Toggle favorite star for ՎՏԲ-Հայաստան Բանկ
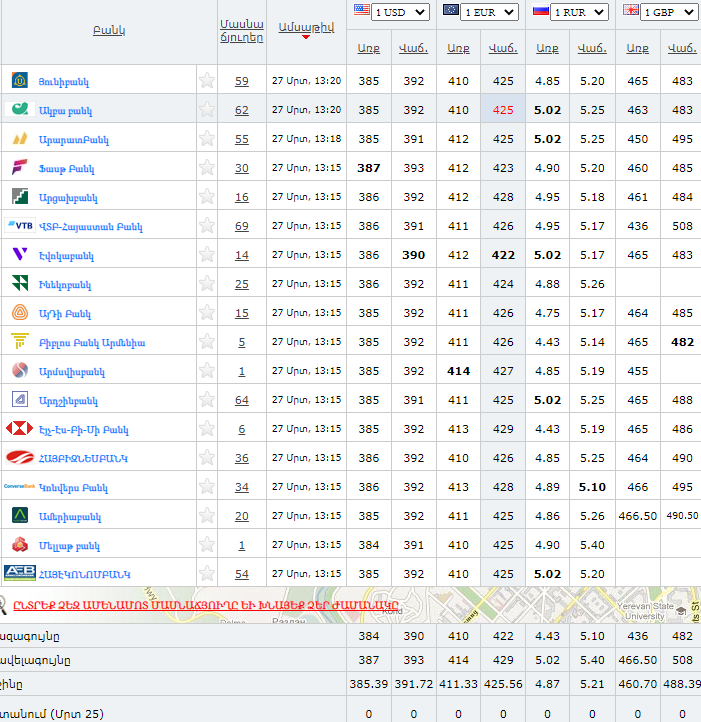This screenshot has width=701, height=722. tap(207, 226)
